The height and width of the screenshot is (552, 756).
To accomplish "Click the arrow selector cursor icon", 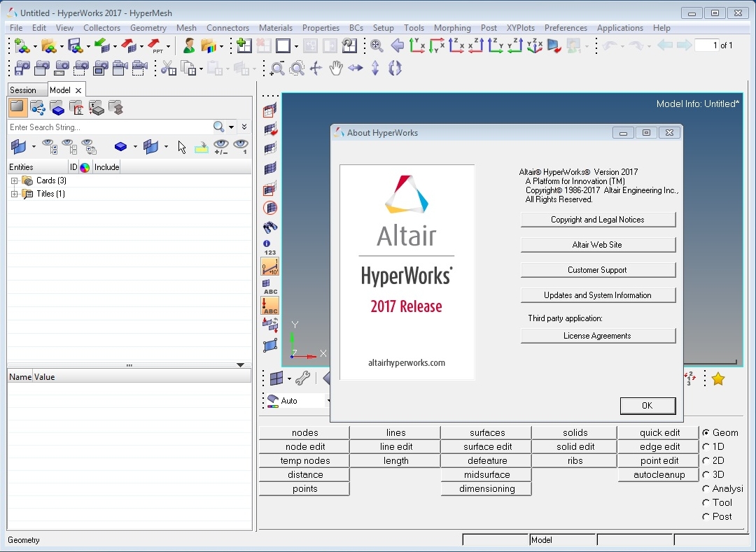I will [x=182, y=147].
